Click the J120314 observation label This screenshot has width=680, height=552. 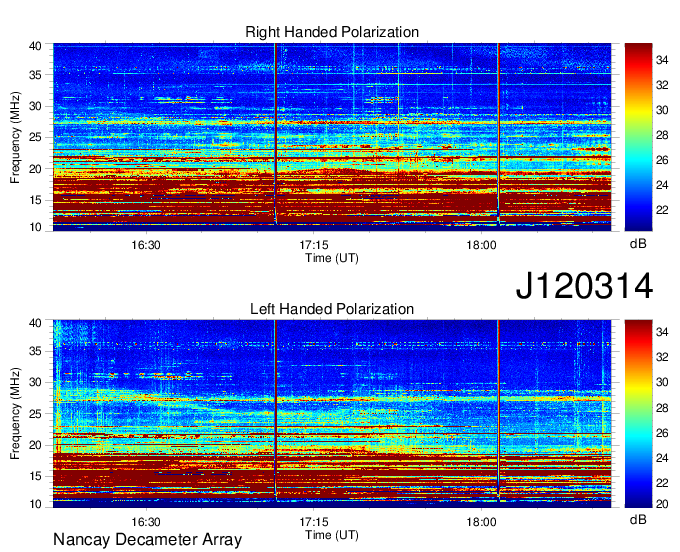click(x=584, y=286)
